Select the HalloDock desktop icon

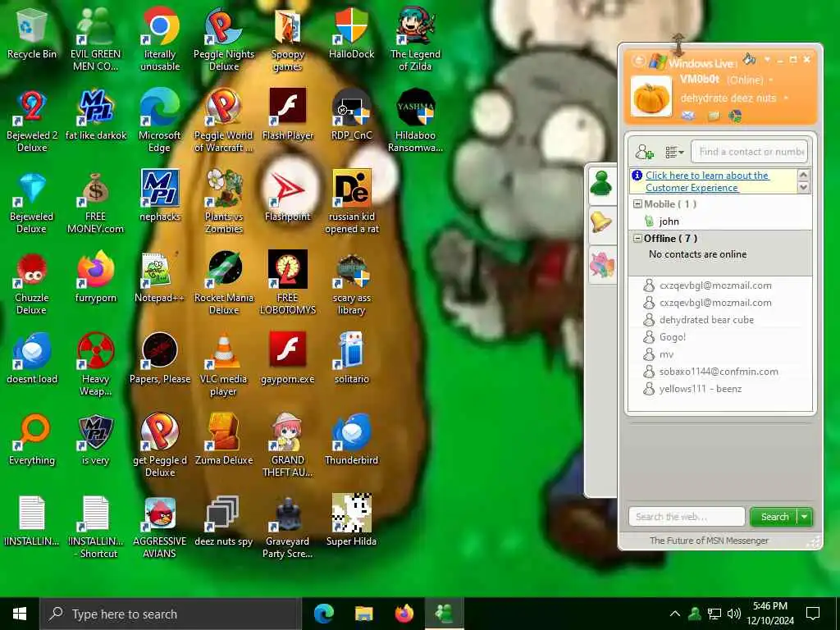(x=351, y=33)
